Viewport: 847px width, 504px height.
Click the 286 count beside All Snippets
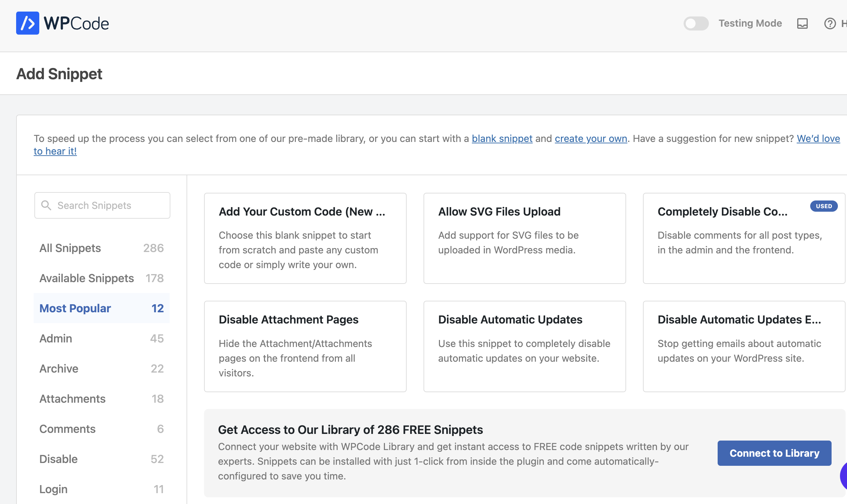point(154,248)
